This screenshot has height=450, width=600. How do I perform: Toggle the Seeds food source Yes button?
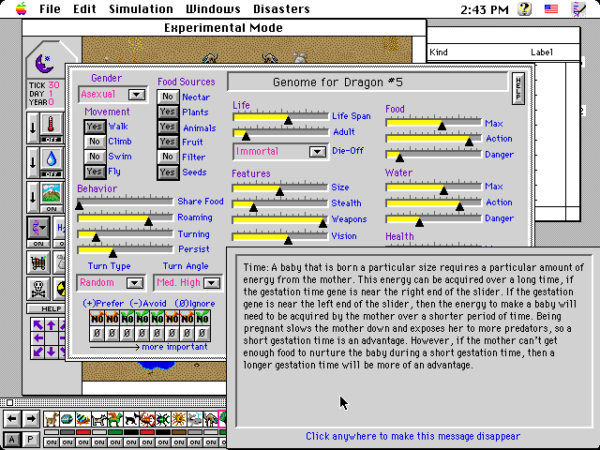168,172
